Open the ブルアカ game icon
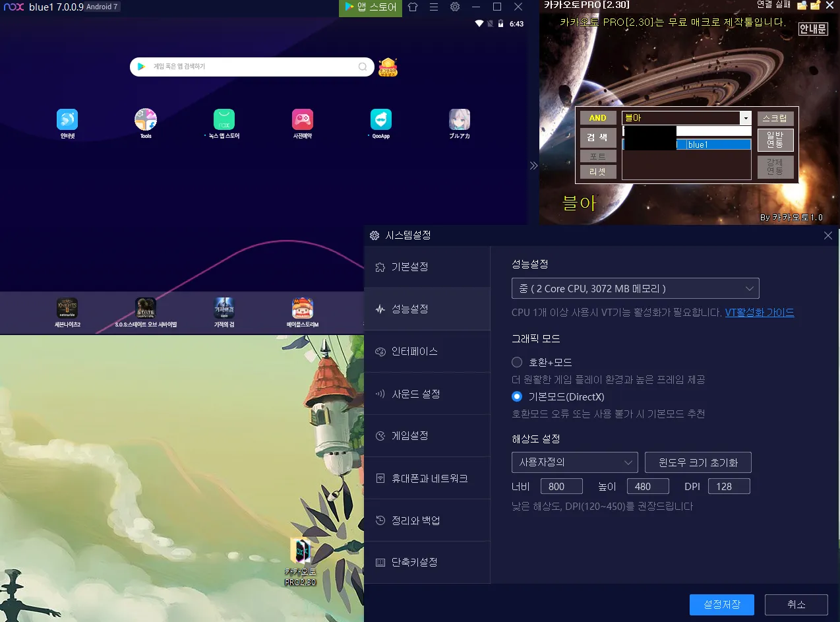Image resolution: width=840 pixels, height=622 pixels. click(460, 119)
